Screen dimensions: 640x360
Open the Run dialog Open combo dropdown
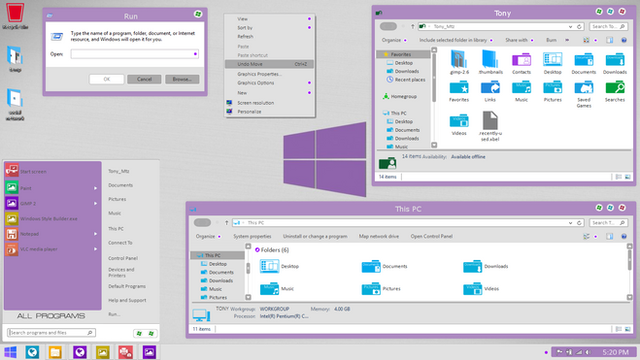(195, 54)
